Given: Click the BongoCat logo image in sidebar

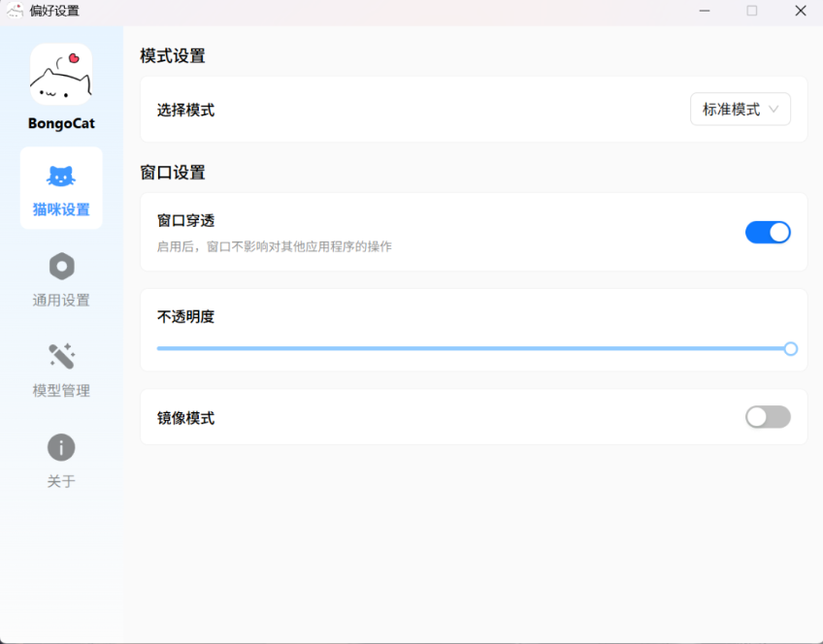Looking at the screenshot, I should [x=61, y=74].
